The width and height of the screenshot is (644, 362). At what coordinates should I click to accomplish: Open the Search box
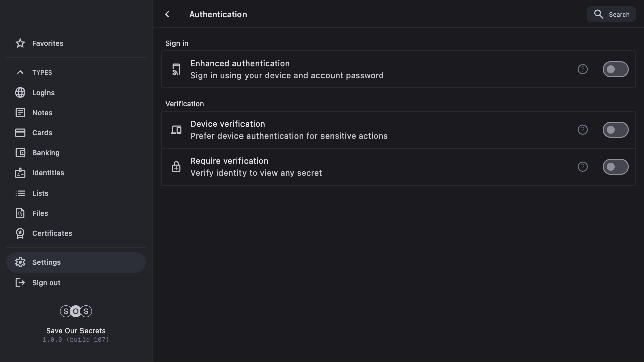click(611, 14)
